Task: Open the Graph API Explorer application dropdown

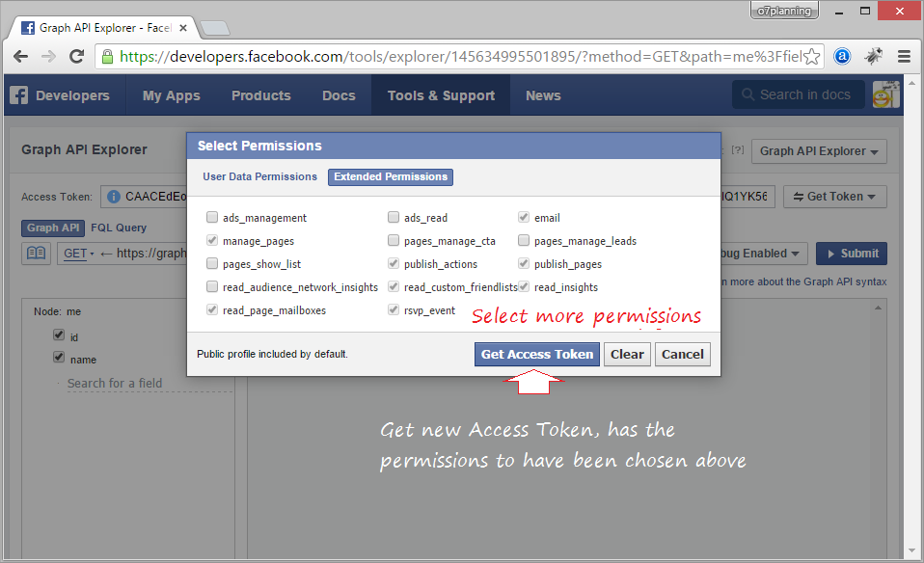Action: point(819,151)
